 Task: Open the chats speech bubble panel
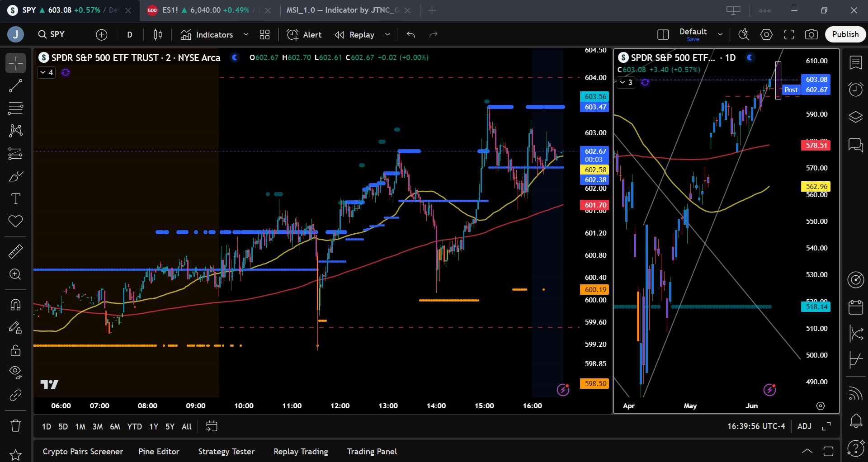[855, 145]
